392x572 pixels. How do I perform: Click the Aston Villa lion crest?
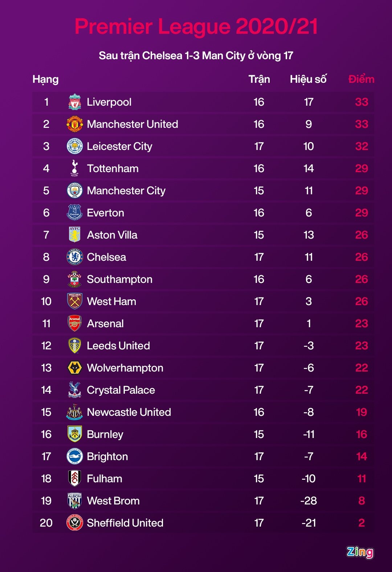point(75,235)
